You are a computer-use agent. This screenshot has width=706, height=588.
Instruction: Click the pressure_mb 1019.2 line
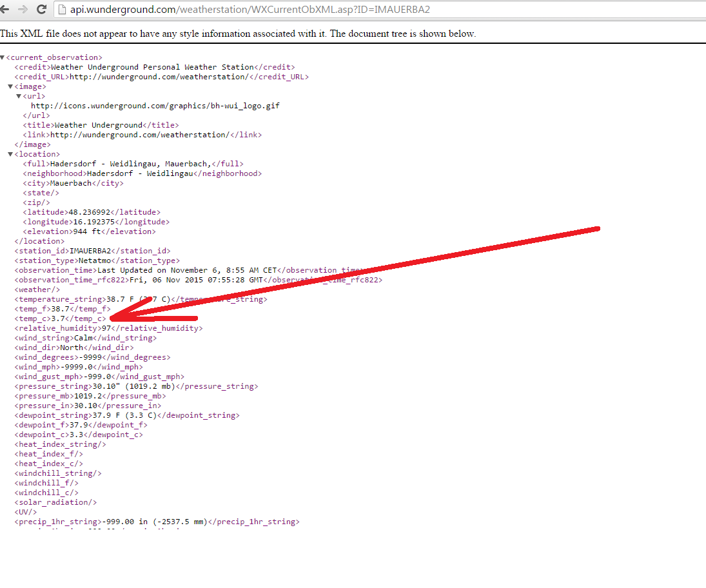point(90,397)
